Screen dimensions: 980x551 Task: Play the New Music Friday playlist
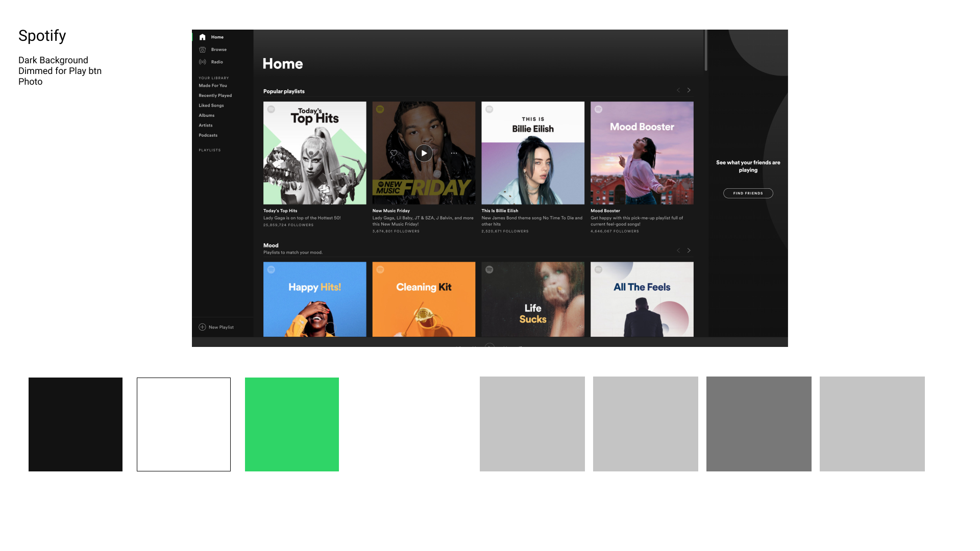pos(424,153)
